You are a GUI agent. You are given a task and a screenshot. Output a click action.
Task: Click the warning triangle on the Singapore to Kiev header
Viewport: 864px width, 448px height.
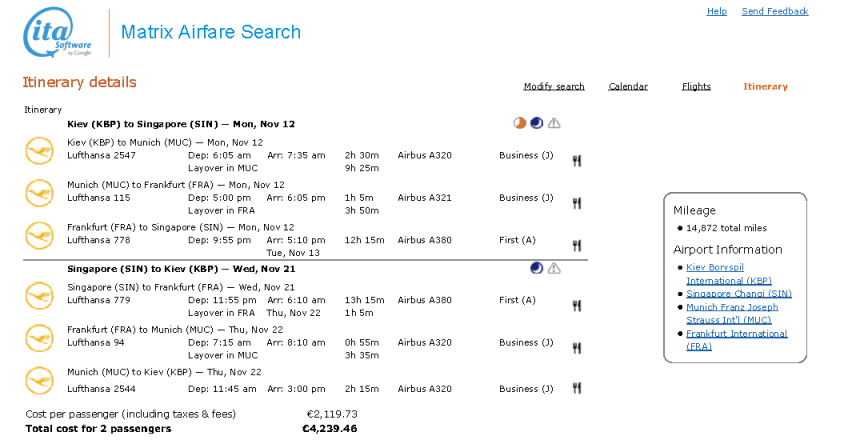tap(554, 268)
